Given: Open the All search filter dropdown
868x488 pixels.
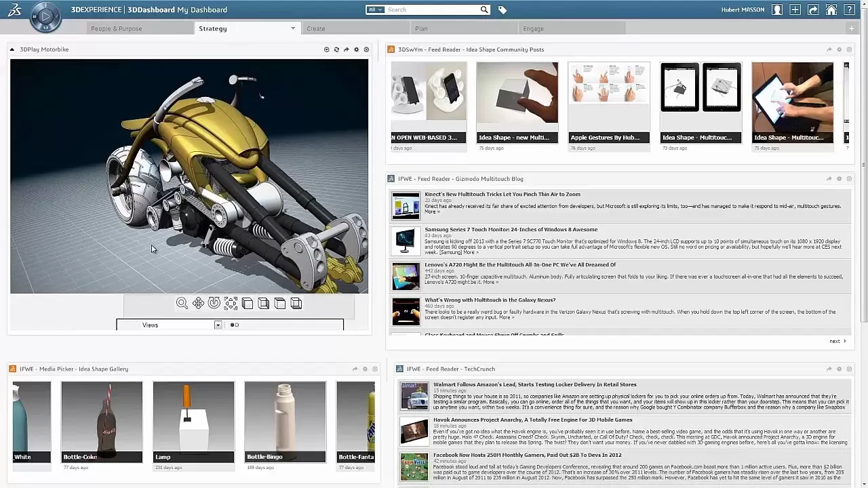Looking at the screenshot, I should pyautogui.click(x=375, y=10).
